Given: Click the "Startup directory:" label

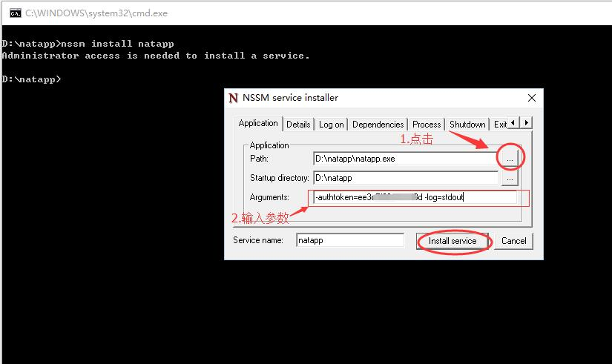Looking at the screenshot, I should (280, 178).
